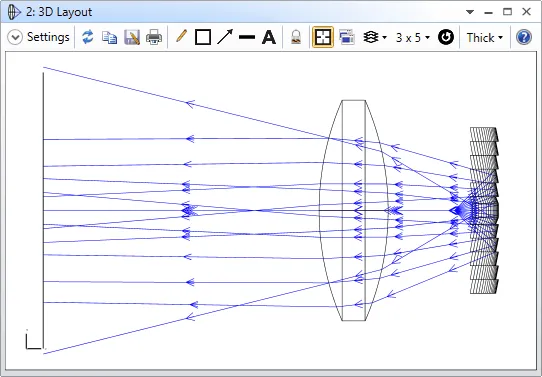Screen dimensions: 542x377
Task: Choose the rectangle drawing tool
Action: pos(203,37)
